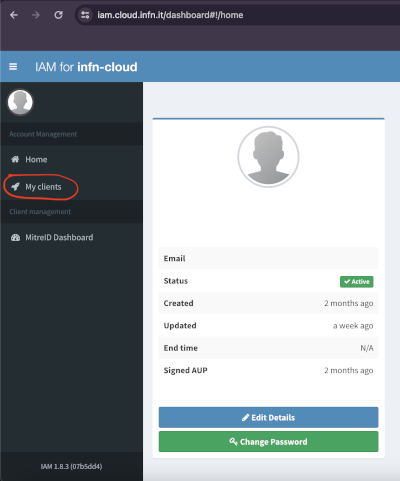400x481 pixels.
Task: Reload the page with refresh icon
Action: click(58, 15)
